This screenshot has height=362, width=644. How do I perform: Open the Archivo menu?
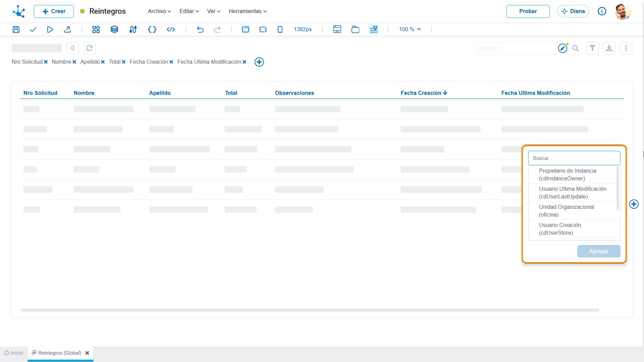[x=160, y=11]
